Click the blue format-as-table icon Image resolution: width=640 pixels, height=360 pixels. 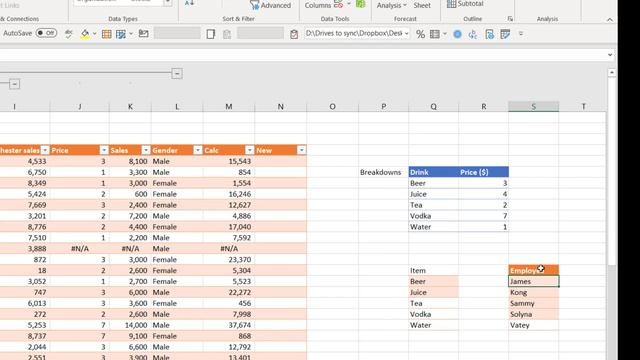click(x=121, y=34)
